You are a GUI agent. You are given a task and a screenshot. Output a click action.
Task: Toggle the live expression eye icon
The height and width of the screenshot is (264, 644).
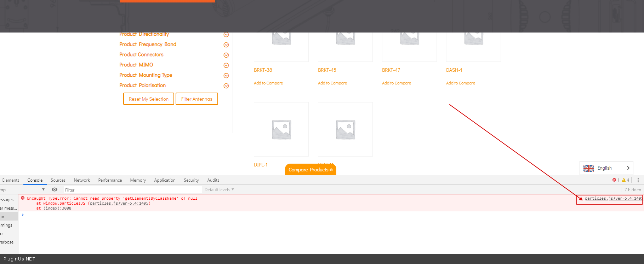click(55, 190)
